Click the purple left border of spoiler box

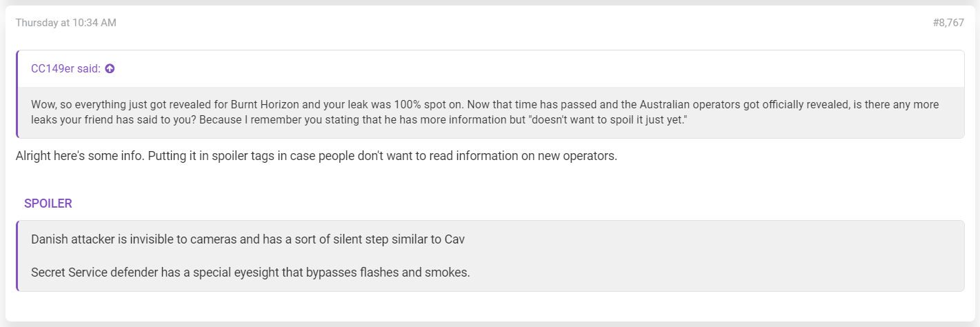17,256
